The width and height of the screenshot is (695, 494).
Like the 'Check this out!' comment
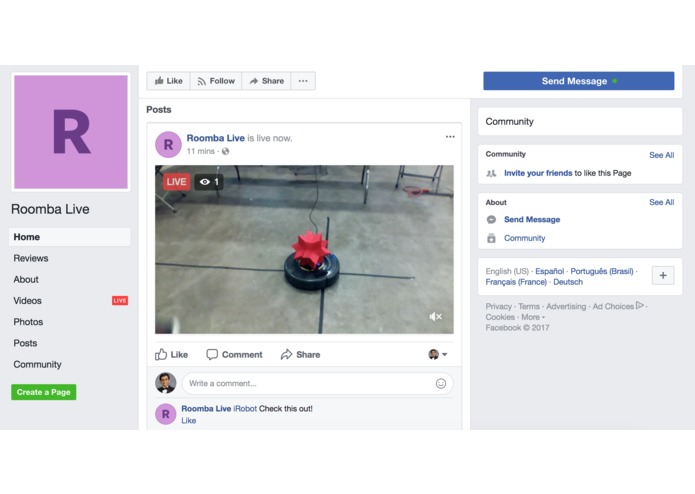[188, 420]
